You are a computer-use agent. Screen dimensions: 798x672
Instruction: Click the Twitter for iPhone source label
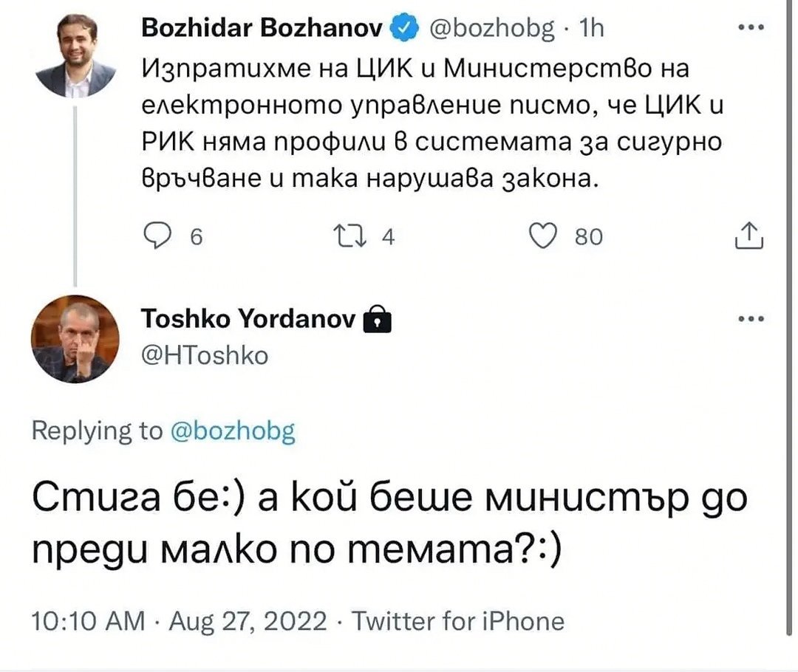(457, 621)
